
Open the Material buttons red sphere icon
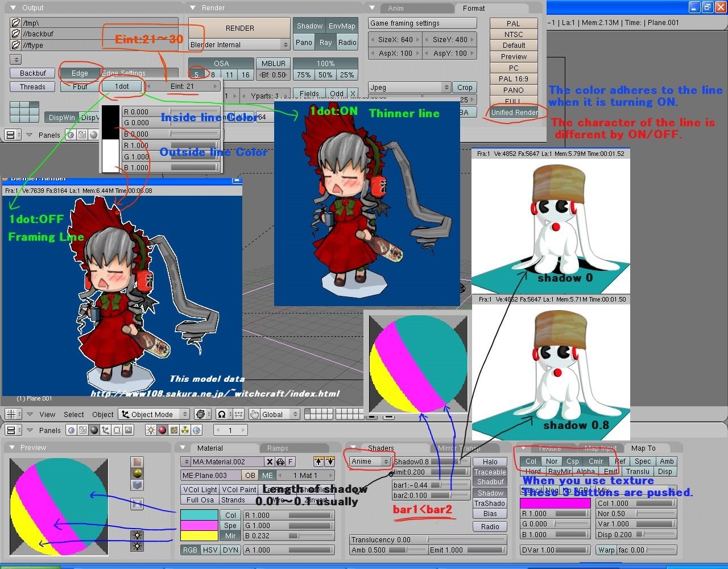click(x=163, y=430)
